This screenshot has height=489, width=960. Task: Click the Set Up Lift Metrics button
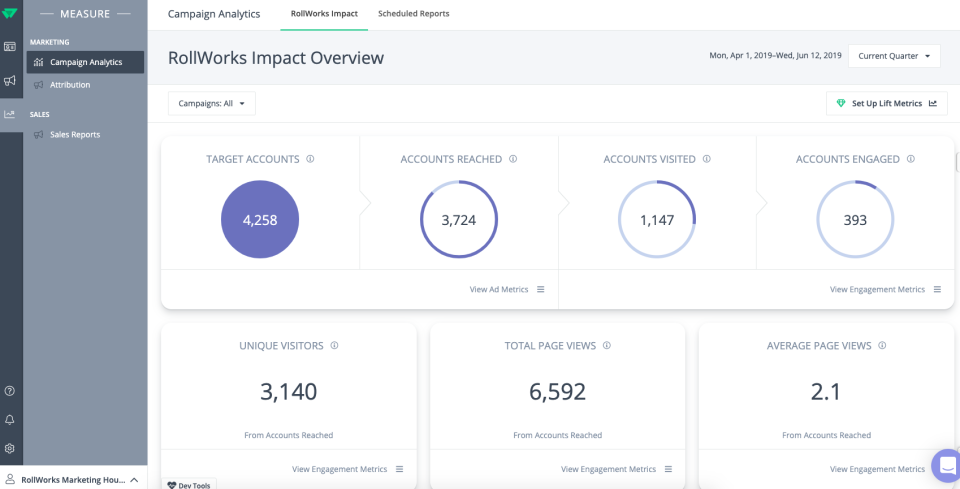(887, 103)
